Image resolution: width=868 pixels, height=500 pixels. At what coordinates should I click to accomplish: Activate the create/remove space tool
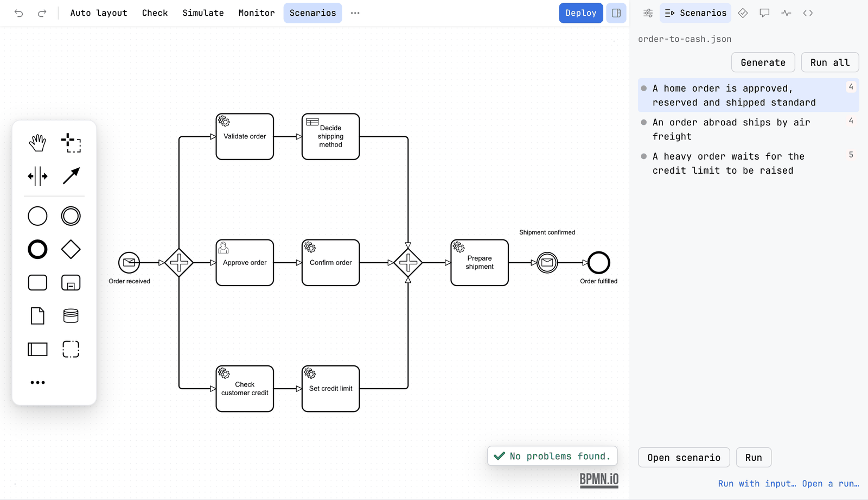click(x=37, y=176)
